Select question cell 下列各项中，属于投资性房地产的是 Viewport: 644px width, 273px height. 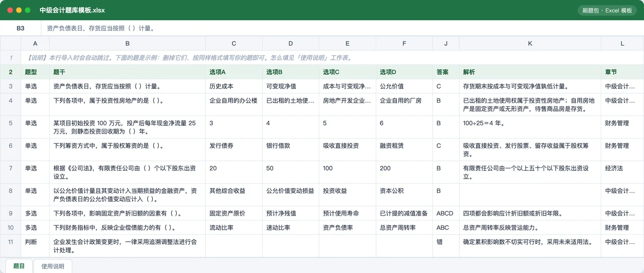coord(127,105)
